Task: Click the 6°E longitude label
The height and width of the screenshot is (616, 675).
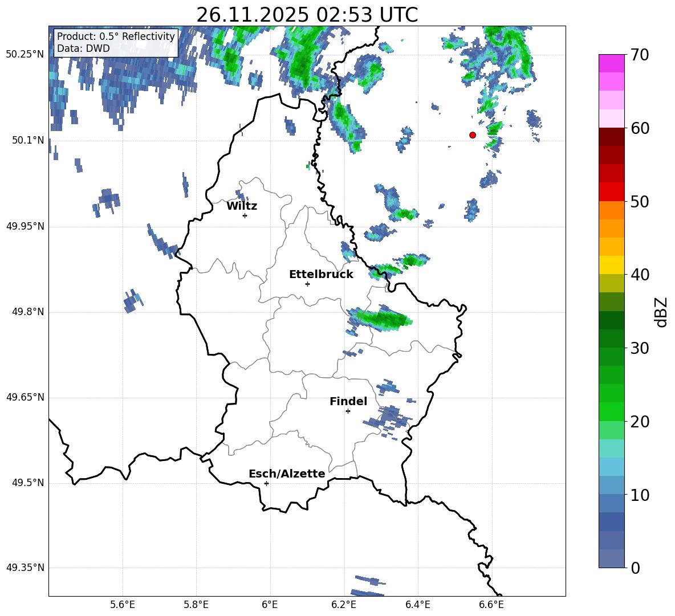Action: click(x=270, y=605)
